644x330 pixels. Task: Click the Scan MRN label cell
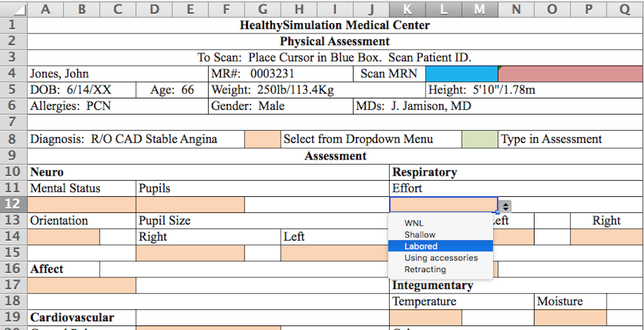(x=390, y=74)
